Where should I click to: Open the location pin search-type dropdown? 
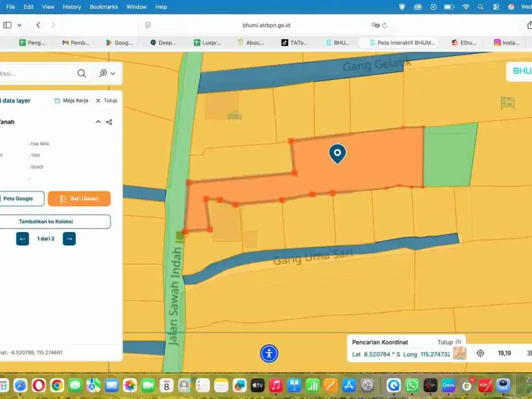pos(107,73)
